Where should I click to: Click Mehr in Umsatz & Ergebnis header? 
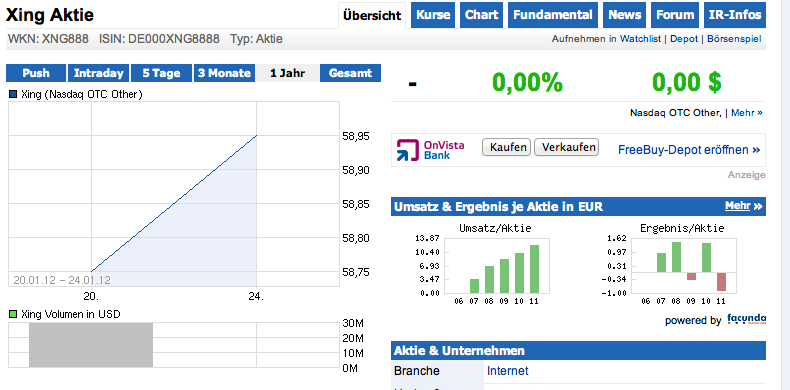click(744, 206)
